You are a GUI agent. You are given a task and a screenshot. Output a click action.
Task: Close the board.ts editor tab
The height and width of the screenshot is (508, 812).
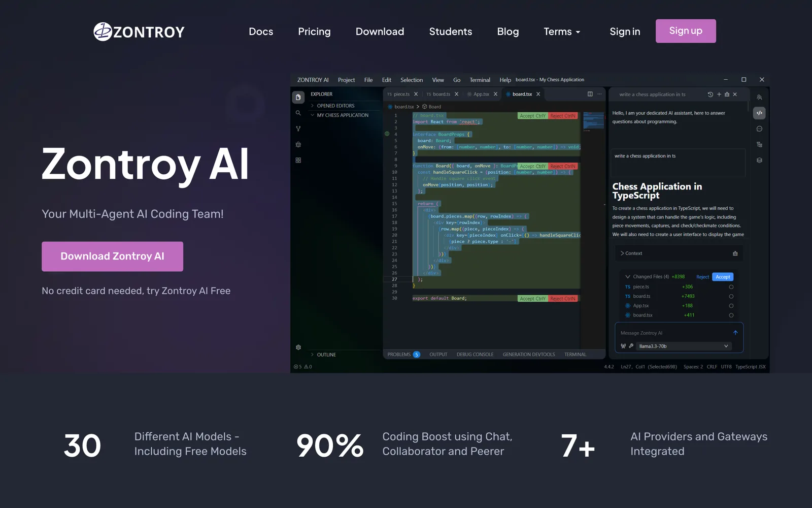(x=457, y=94)
